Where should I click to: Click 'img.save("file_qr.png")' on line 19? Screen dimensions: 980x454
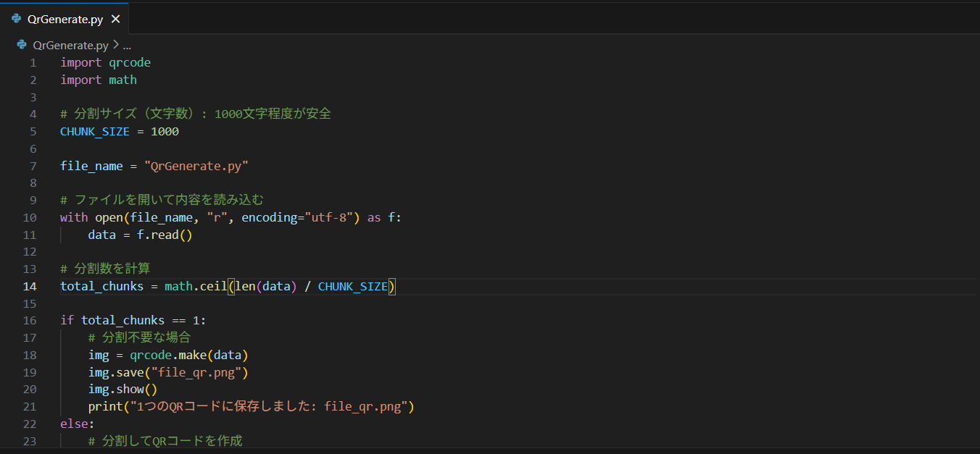coord(168,373)
